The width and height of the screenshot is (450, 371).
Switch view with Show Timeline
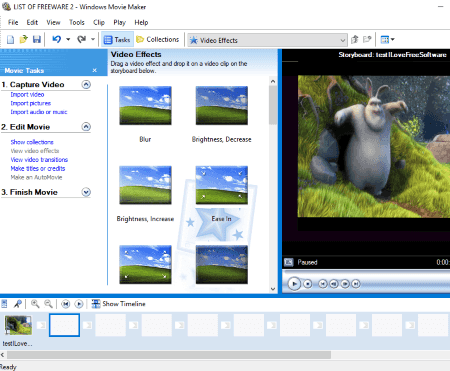click(x=119, y=304)
